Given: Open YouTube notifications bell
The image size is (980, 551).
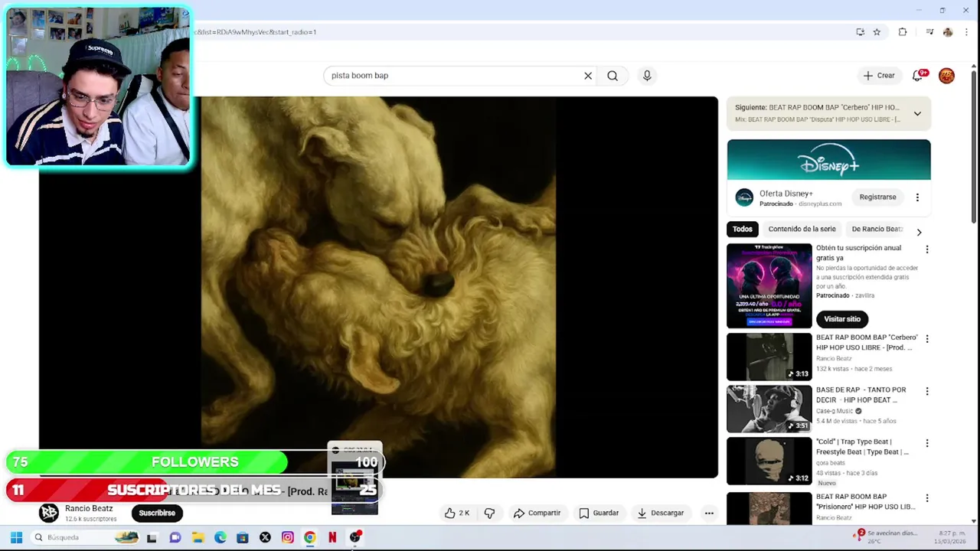Looking at the screenshot, I should point(918,75).
